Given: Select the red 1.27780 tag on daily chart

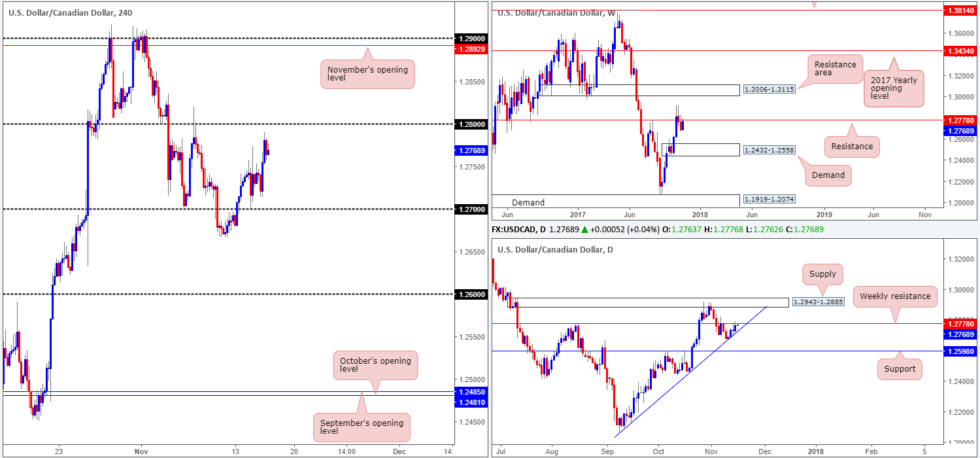Looking at the screenshot, I should click(x=961, y=323).
